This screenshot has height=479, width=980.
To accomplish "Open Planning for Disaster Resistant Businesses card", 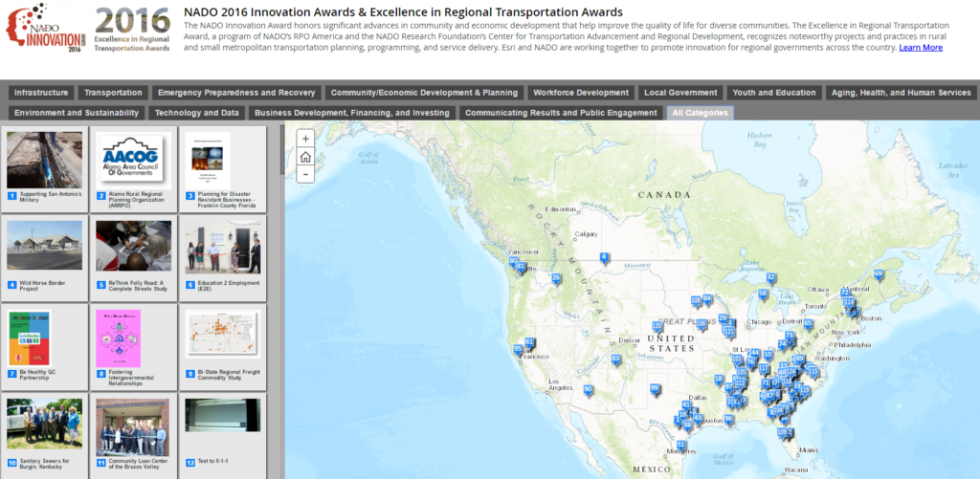I will (x=222, y=169).
